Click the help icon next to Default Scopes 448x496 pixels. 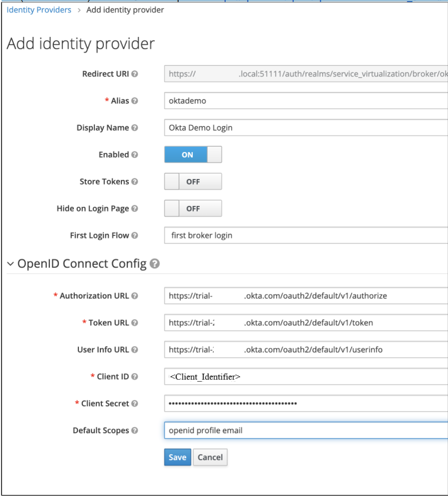(134, 430)
